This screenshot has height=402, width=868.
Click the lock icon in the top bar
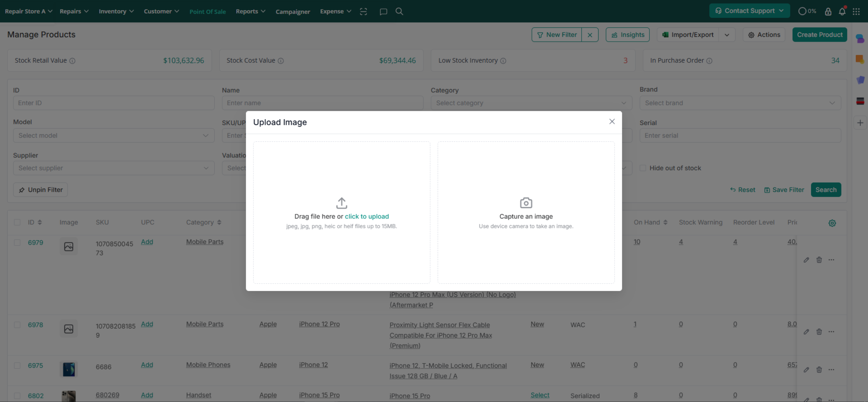click(x=828, y=11)
